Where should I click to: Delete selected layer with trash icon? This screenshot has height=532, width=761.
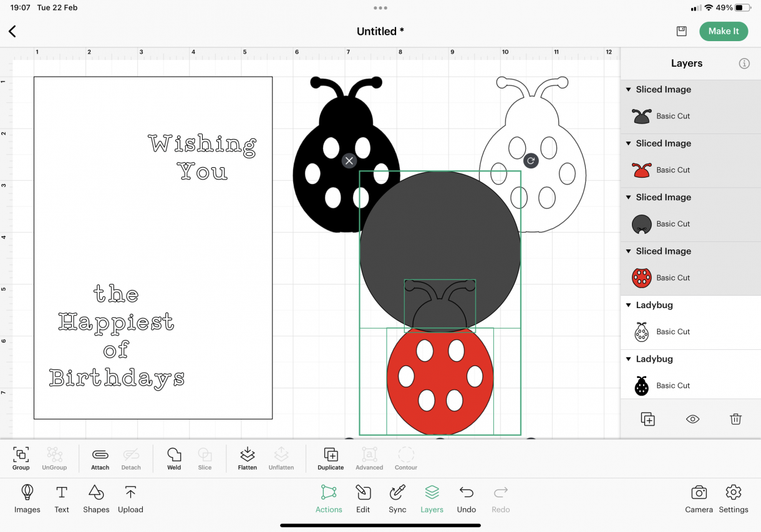tap(735, 419)
